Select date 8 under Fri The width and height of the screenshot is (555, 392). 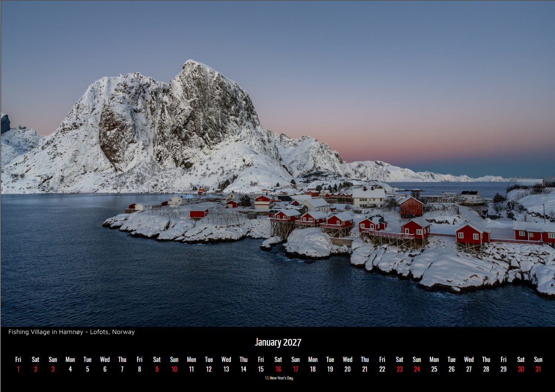(x=140, y=369)
